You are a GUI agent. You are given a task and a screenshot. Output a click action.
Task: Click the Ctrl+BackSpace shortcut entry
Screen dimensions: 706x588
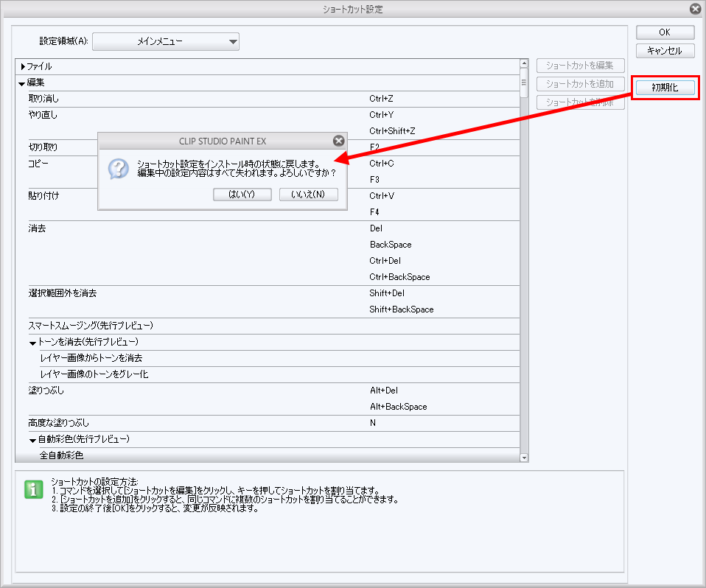pos(400,277)
